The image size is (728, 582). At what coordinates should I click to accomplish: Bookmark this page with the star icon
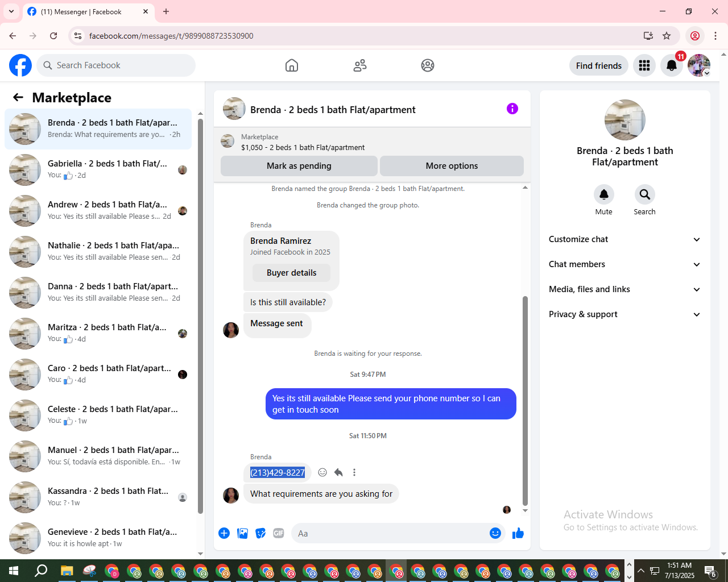click(x=667, y=36)
